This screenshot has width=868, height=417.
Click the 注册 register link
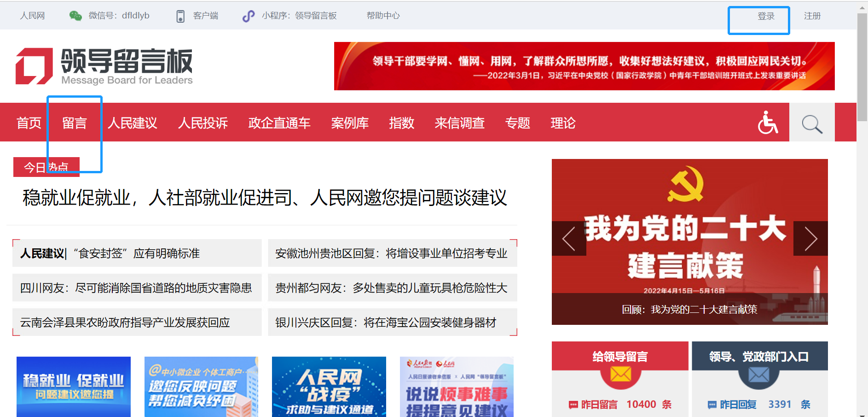coord(812,16)
